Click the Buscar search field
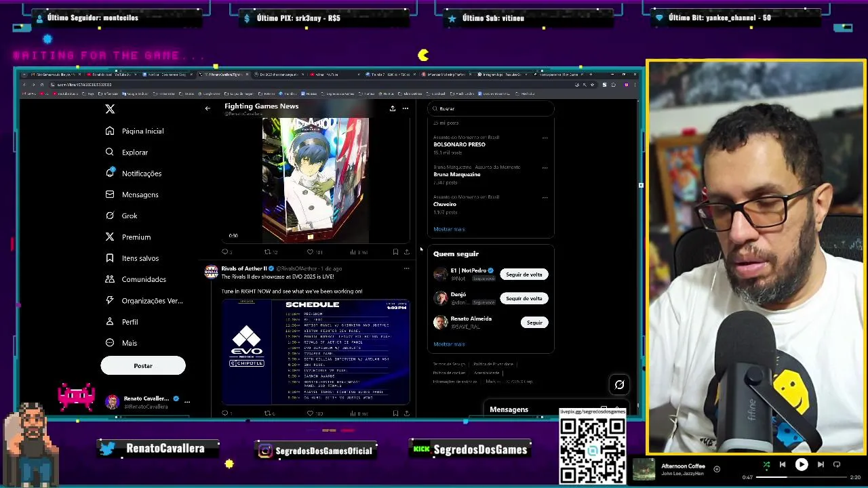This screenshot has height=488, width=868. 491,108
